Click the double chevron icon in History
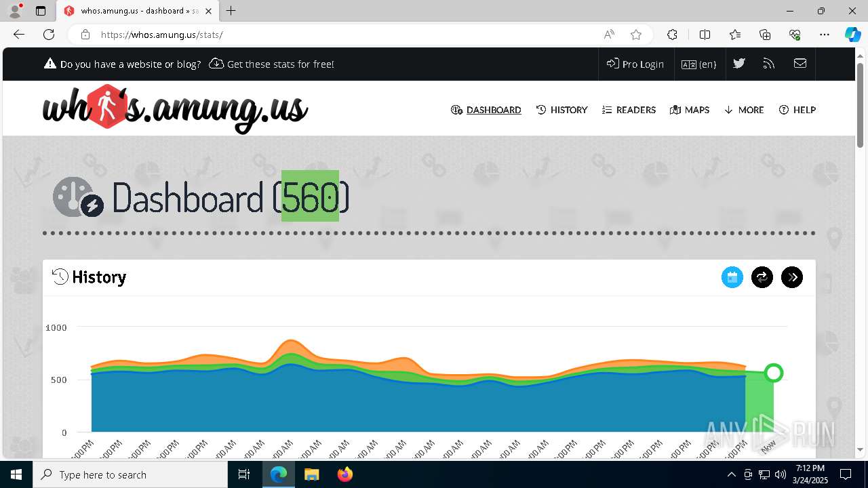This screenshot has height=488, width=868. coord(792,277)
